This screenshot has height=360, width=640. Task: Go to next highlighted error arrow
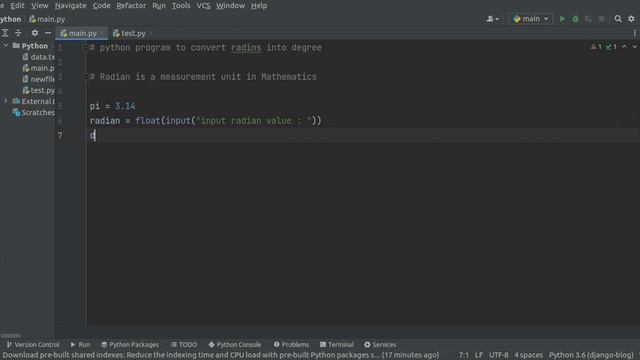(635, 47)
